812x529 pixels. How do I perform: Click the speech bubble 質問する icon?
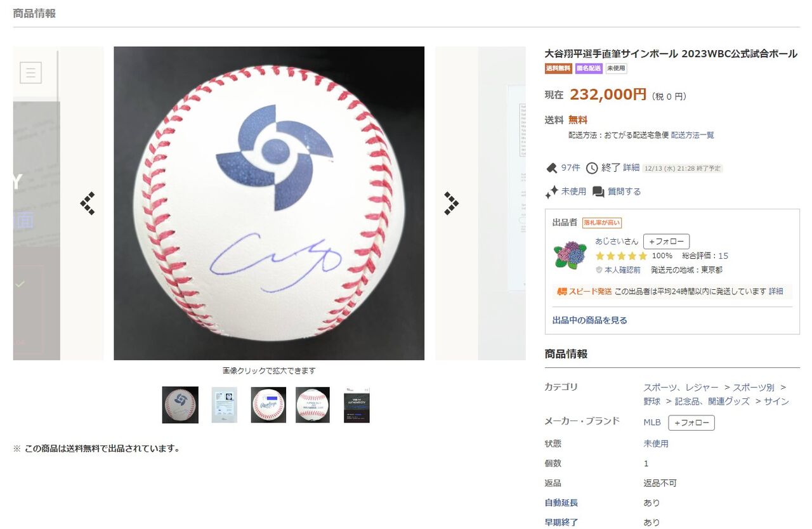pos(598,192)
